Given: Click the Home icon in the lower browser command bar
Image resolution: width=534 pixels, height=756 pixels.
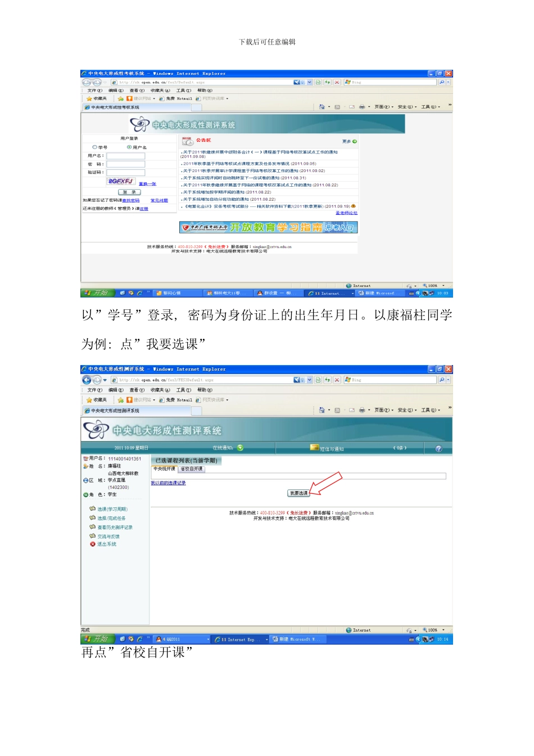Looking at the screenshot, I should point(322,410).
